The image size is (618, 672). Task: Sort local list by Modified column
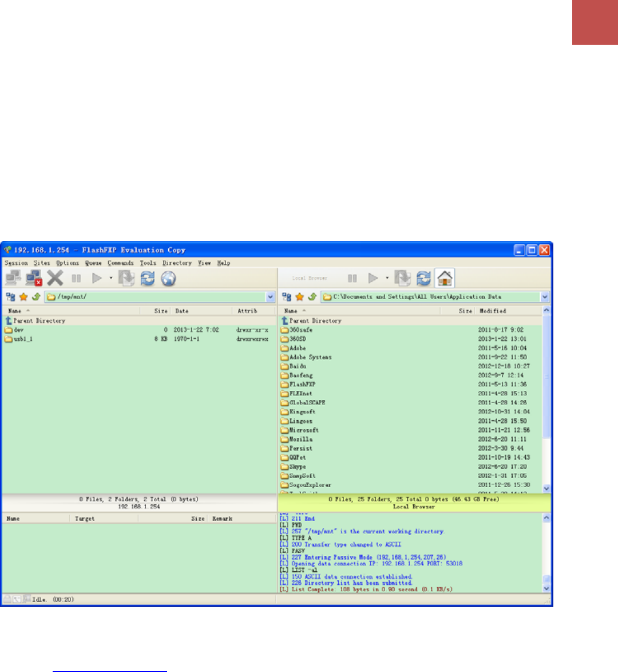click(x=508, y=311)
